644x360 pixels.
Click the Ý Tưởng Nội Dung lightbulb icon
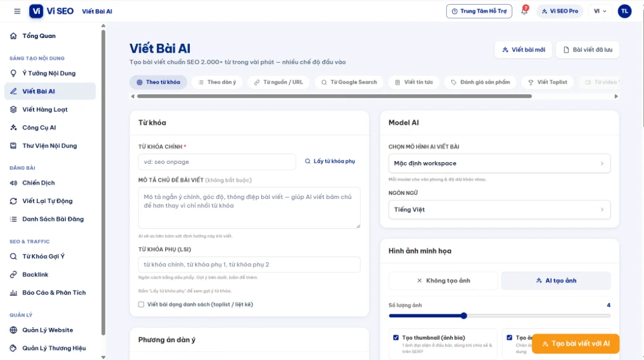pos(13,73)
